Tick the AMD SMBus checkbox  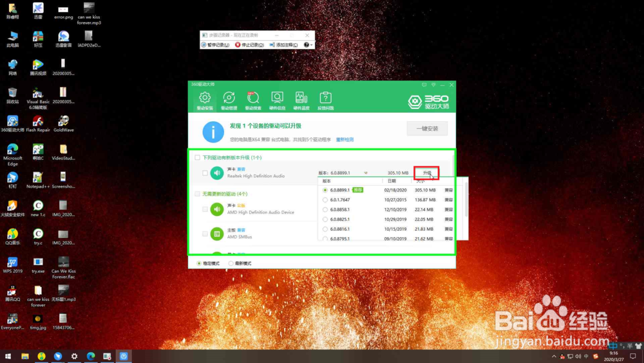pos(205,234)
